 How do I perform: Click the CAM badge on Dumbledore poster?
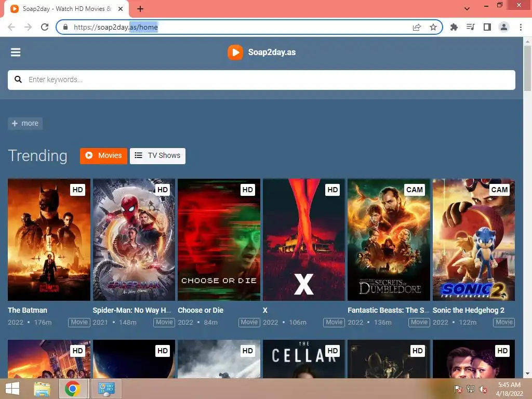pyautogui.click(x=415, y=190)
